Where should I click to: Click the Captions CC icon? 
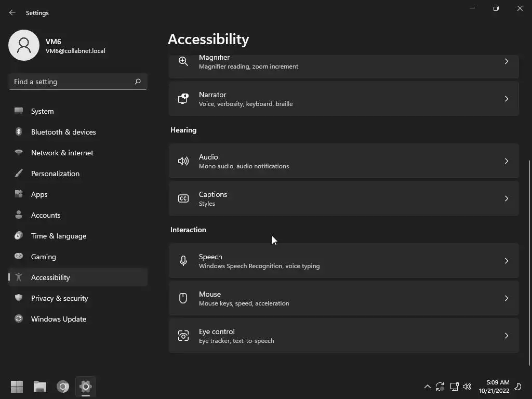point(183,198)
